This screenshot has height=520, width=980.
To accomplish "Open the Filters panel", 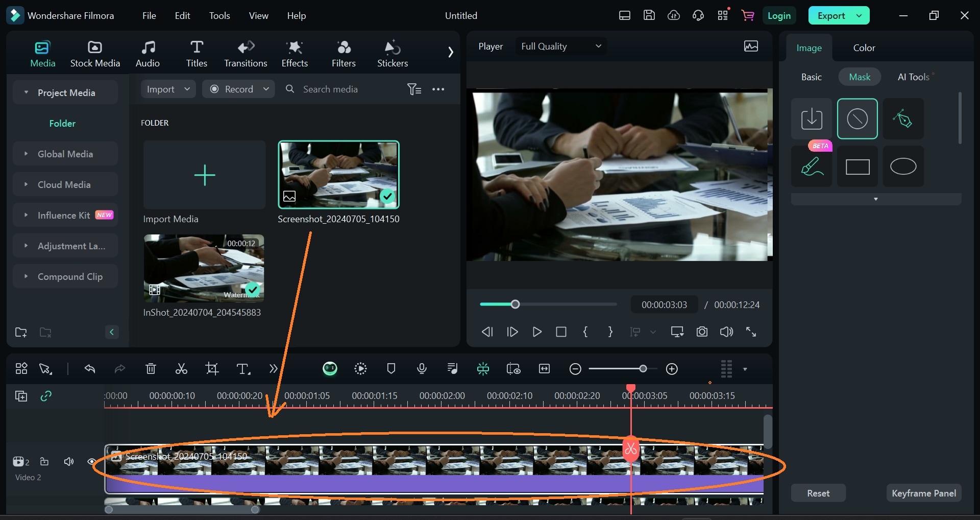I will (x=344, y=54).
